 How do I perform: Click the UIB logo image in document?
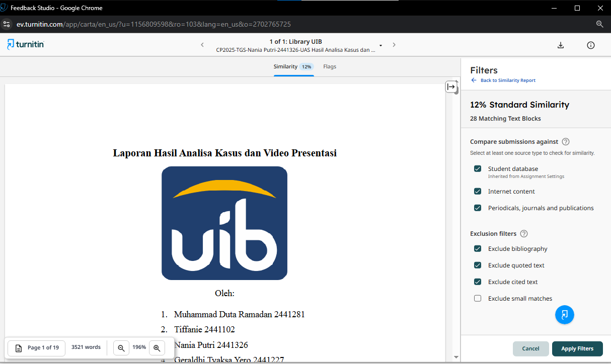[x=224, y=223]
